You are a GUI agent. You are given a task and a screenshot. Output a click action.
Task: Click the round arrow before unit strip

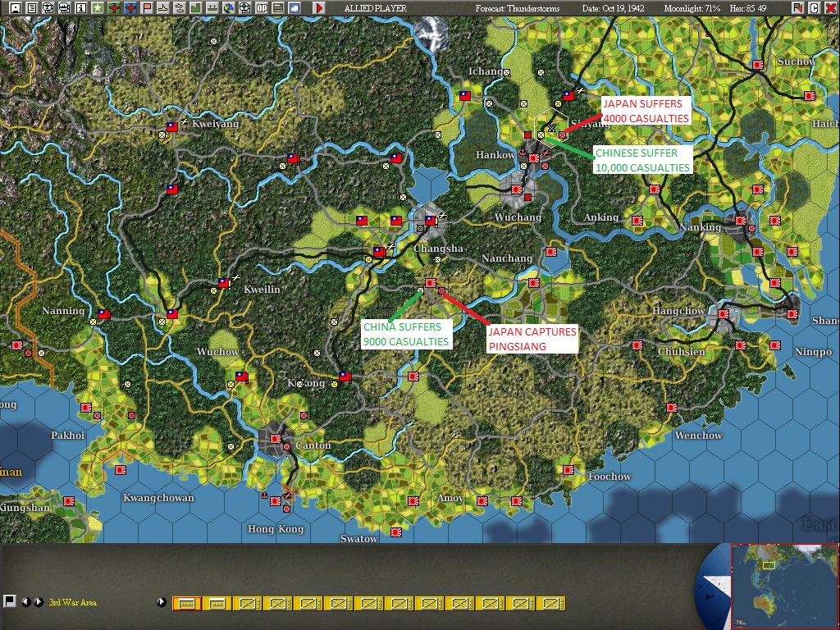pos(162,601)
